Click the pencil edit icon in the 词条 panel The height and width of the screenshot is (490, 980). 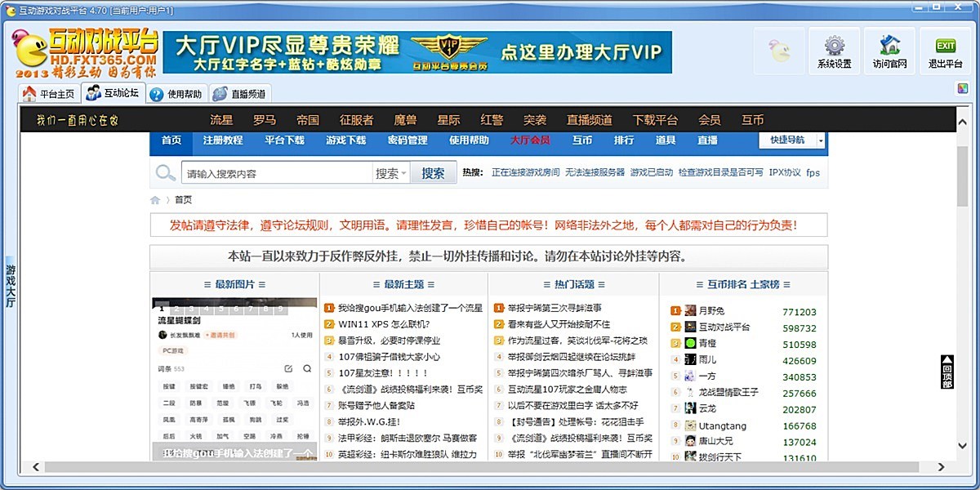point(288,368)
